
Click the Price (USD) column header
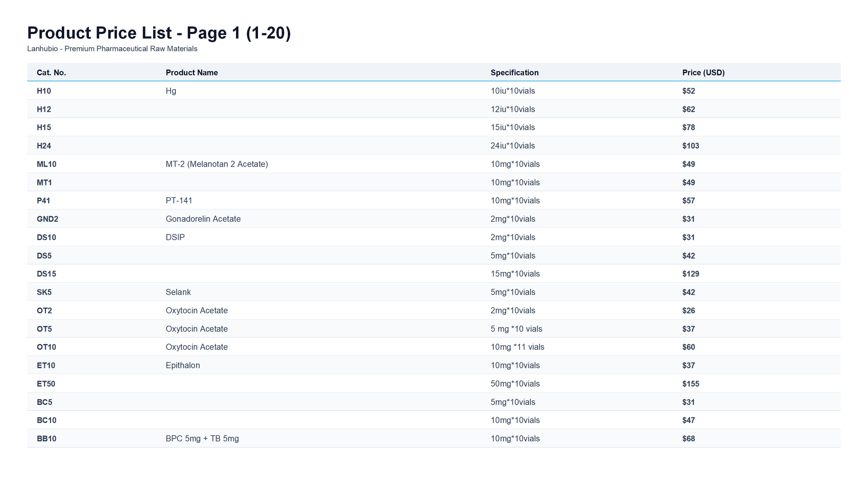coord(703,73)
